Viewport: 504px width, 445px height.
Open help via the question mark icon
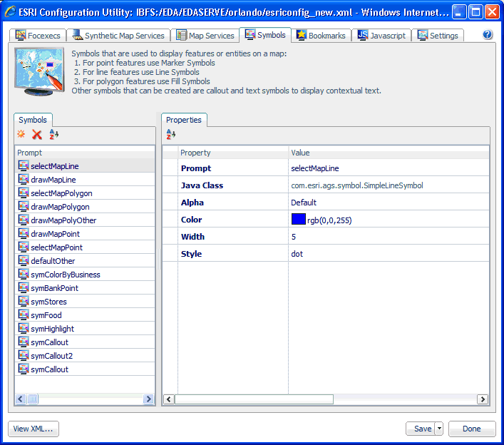click(x=488, y=34)
